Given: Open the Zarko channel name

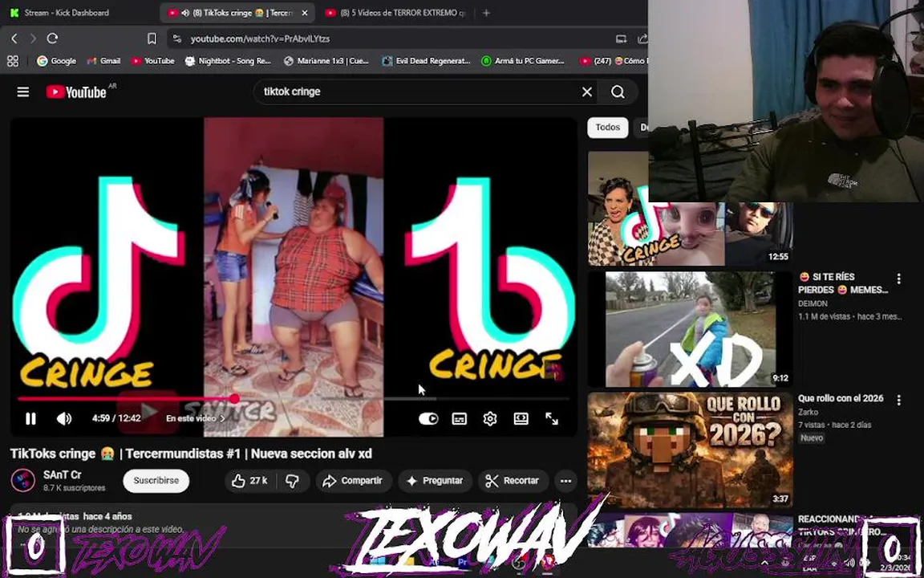Looking at the screenshot, I should coord(808,412).
